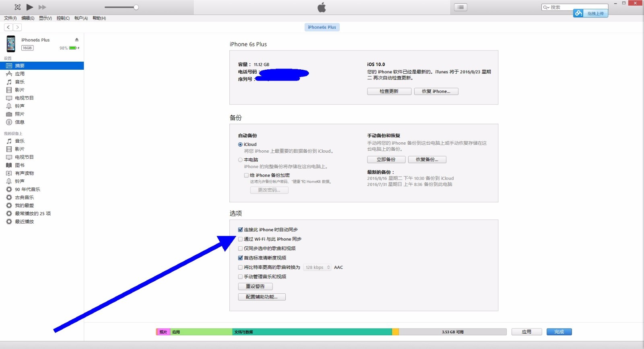Screen dimensions: 644x349
Task: Uncheck 首选标准清晰度视频
Action: [240, 258]
